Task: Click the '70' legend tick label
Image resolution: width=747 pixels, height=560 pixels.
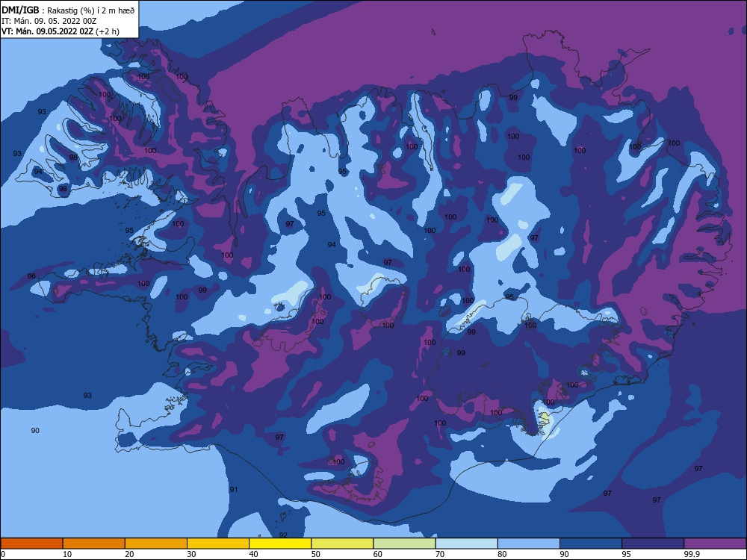Action: [x=440, y=554]
